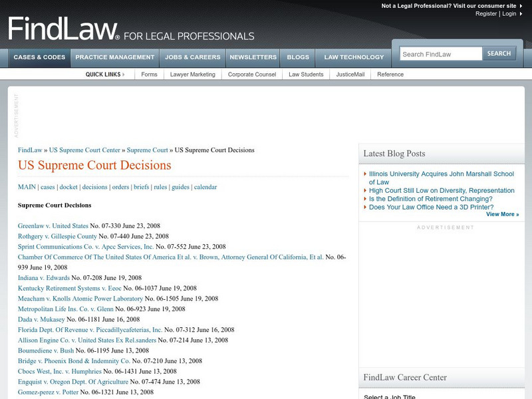Open Metropolitan Life Ins. Co. v. Glenn
The image size is (532, 399).
65,309
